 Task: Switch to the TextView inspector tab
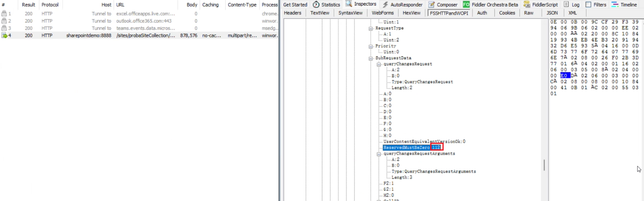point(320,13)
